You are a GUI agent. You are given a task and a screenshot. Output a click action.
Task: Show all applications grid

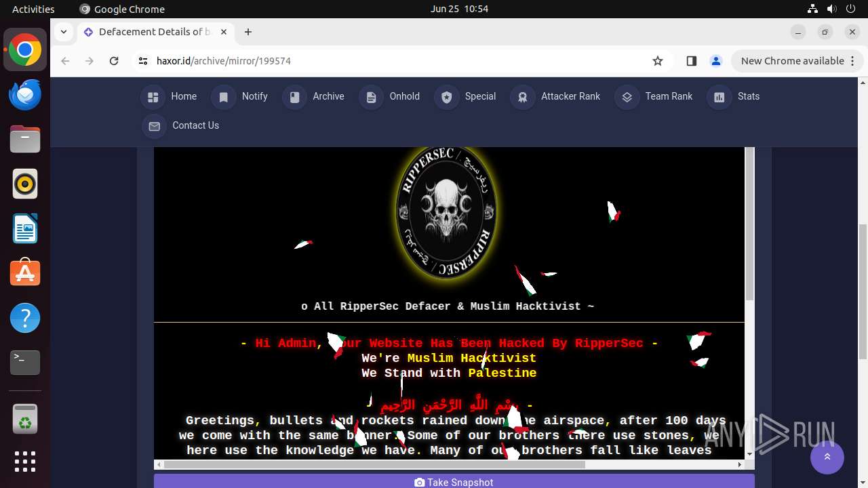click(25, 462)
